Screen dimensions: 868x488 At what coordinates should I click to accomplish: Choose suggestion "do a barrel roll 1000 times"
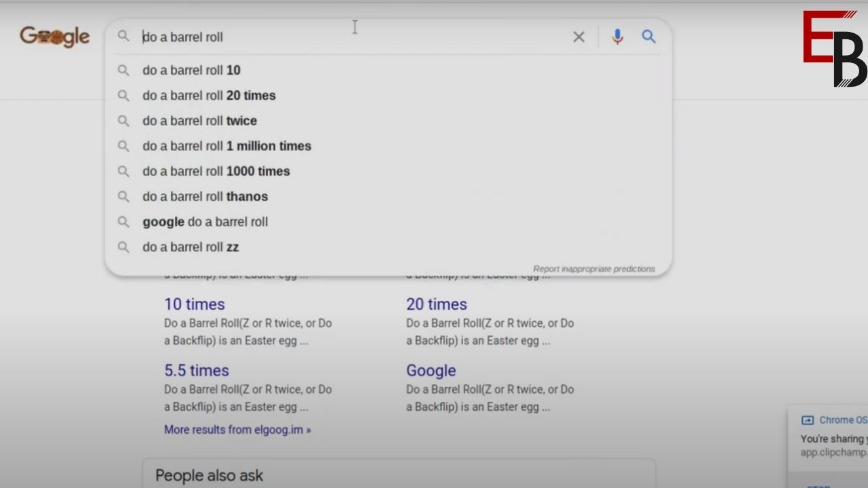pyautogui.click(x=389, y=171)
